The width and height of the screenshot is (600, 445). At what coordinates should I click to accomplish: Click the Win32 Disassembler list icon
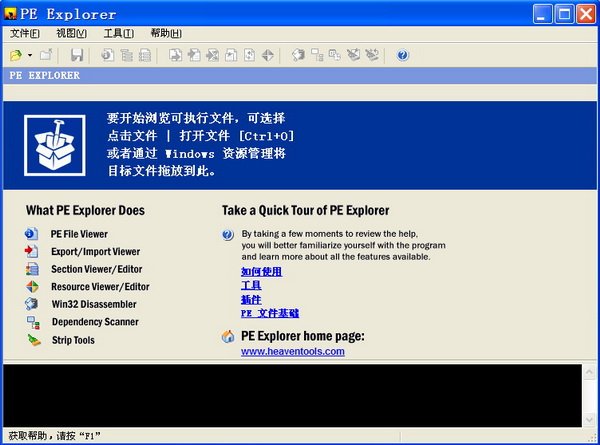[x=32, y=304]
